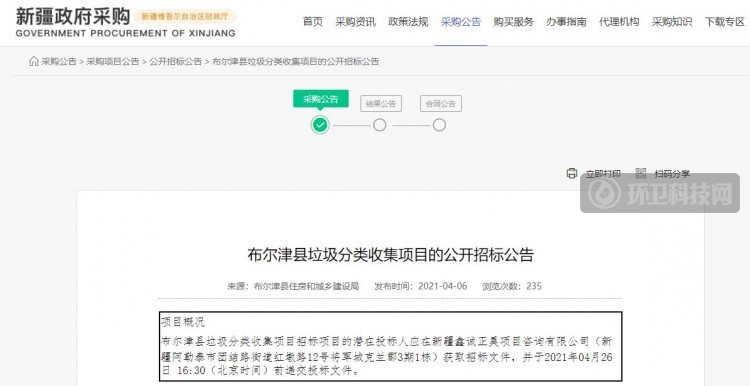Open the 下载专区 menu item
Viewport: 750px width, 386px height.
(725, 22)
